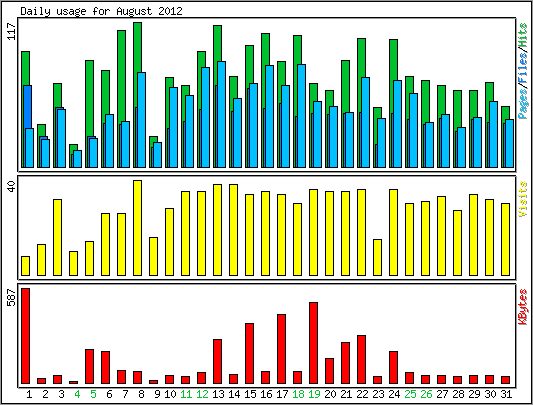This screenshot has width=533, height=405.
Task: Click the yellow "Visits" legend label
Action: (x=523, y=199)
